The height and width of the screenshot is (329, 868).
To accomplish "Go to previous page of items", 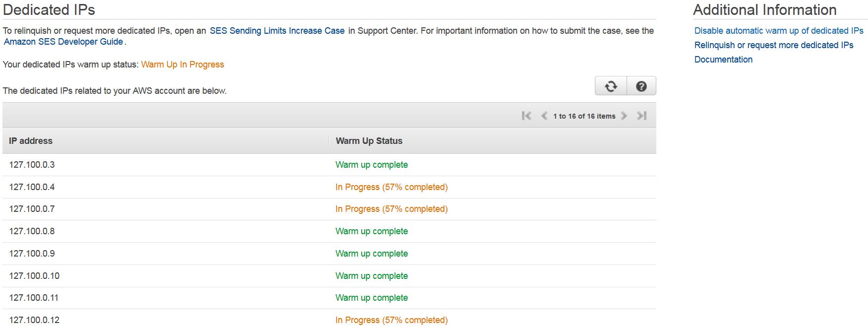I will click(x=544, y=116).
